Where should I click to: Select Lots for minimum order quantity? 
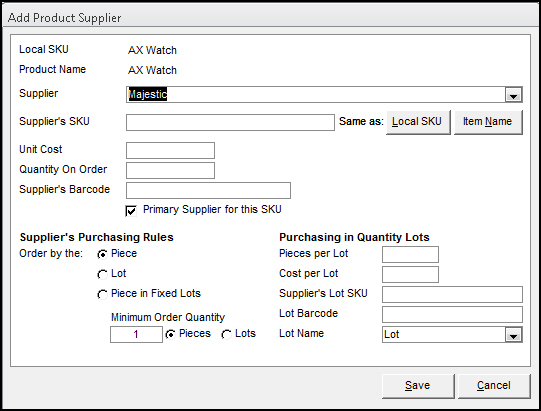tap(226, 334)
